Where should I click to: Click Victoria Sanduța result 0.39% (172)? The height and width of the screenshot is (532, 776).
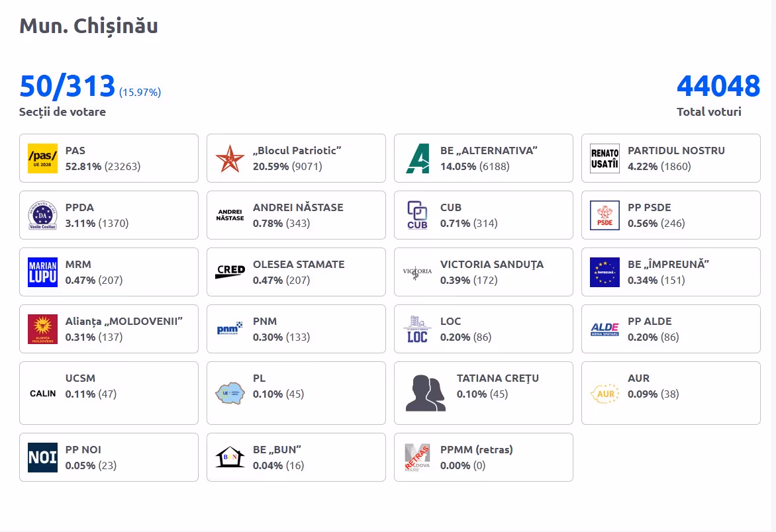click(x=469, y=281)
